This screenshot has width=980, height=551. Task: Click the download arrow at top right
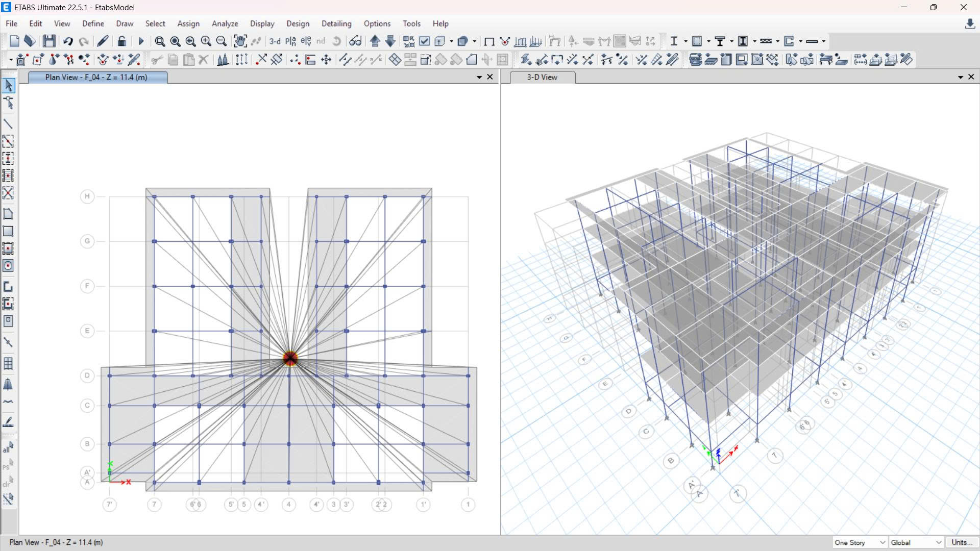pos(970,24)
